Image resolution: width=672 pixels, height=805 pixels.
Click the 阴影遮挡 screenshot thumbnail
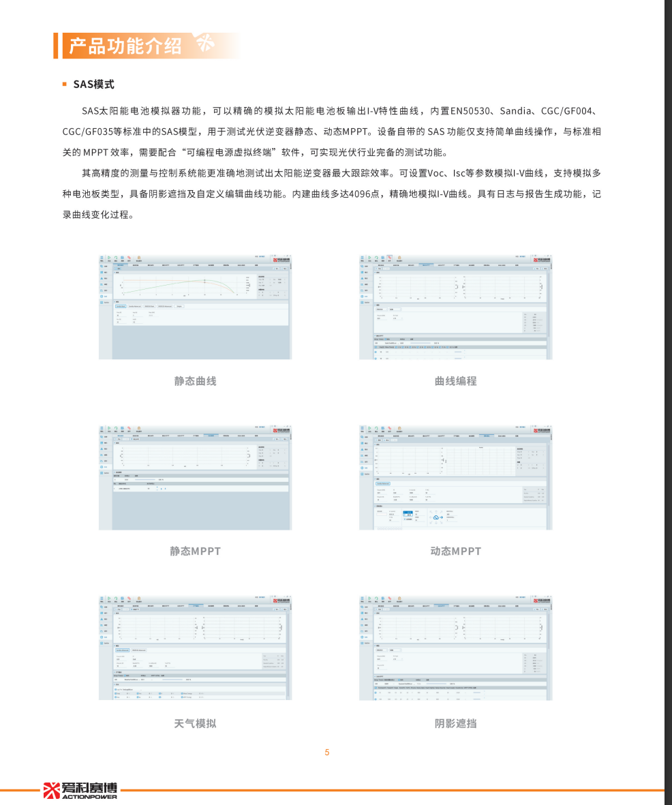click(x=455, y=647)
